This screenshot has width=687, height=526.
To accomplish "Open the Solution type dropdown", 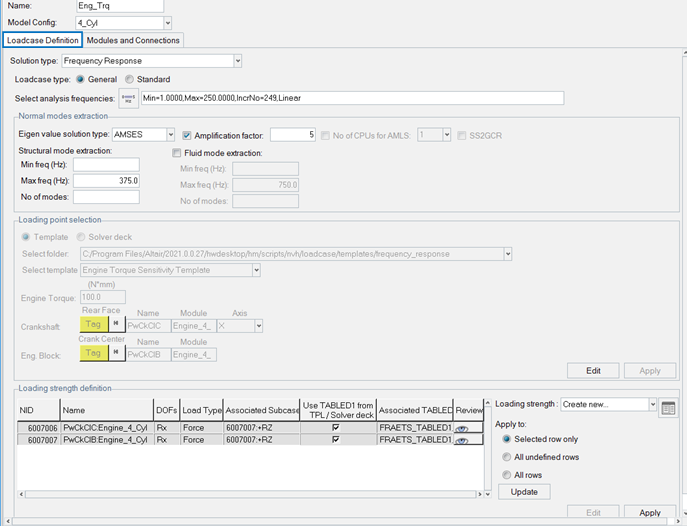I will pyautogui.click(x=237, y=61).
